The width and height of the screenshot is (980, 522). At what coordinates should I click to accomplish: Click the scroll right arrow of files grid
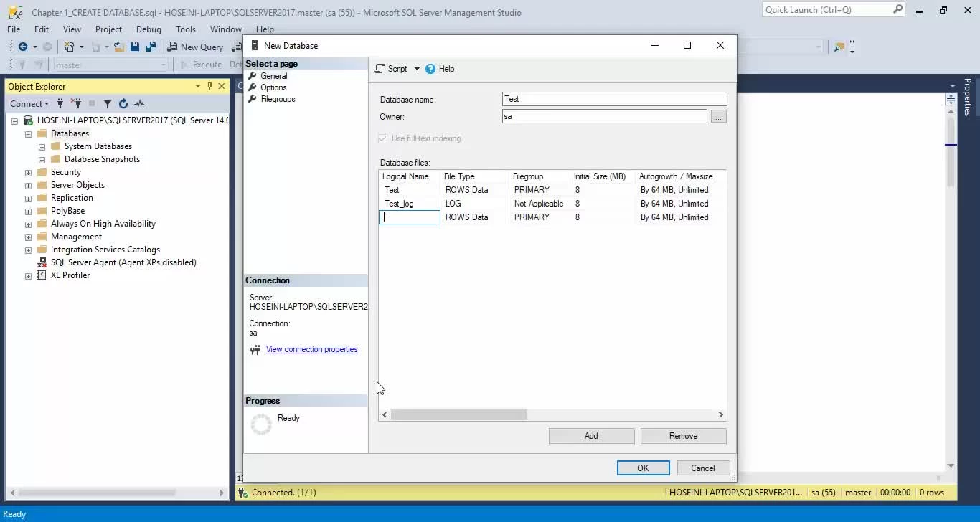point(721,414)
